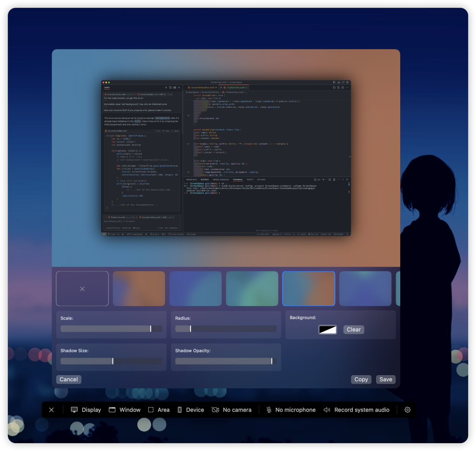Clear the custom background color
This screenshot has height=451, width=476.
coord(354,329)
